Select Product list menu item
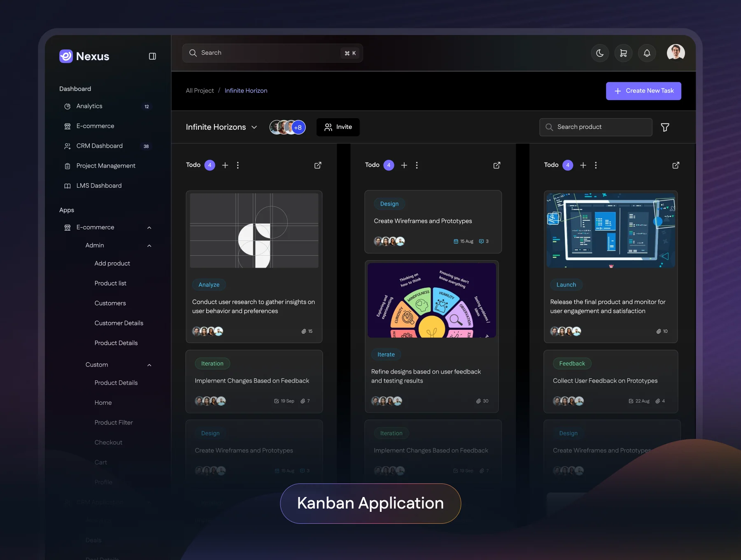The height and width of the screenshot is (560, 741). point(110,283)
